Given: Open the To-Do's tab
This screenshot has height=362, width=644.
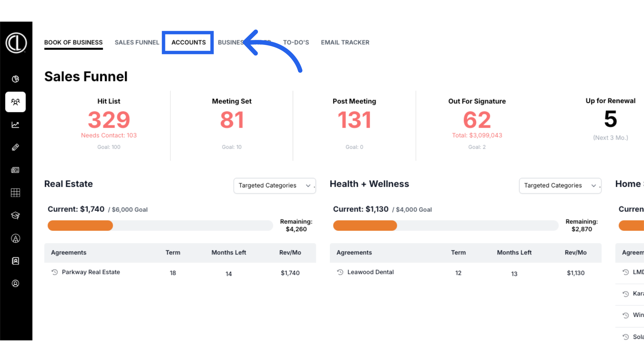Looking at the screenshot, I should [296, 43].
